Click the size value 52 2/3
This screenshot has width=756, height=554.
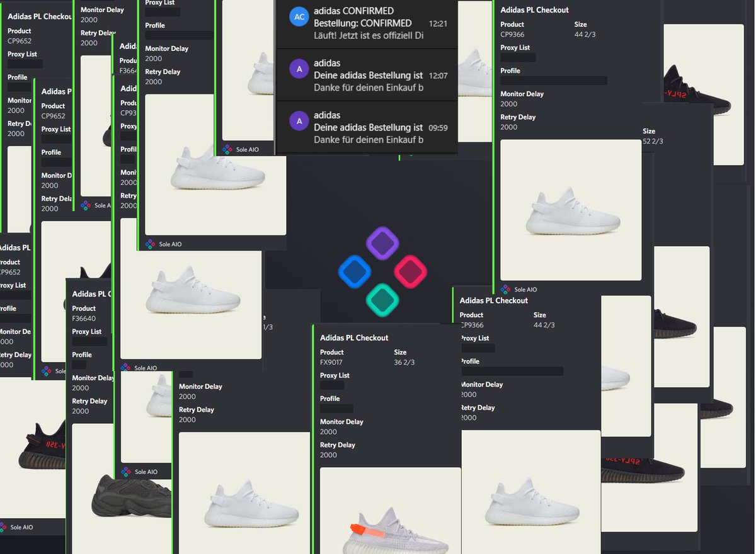tap(653, 142)
